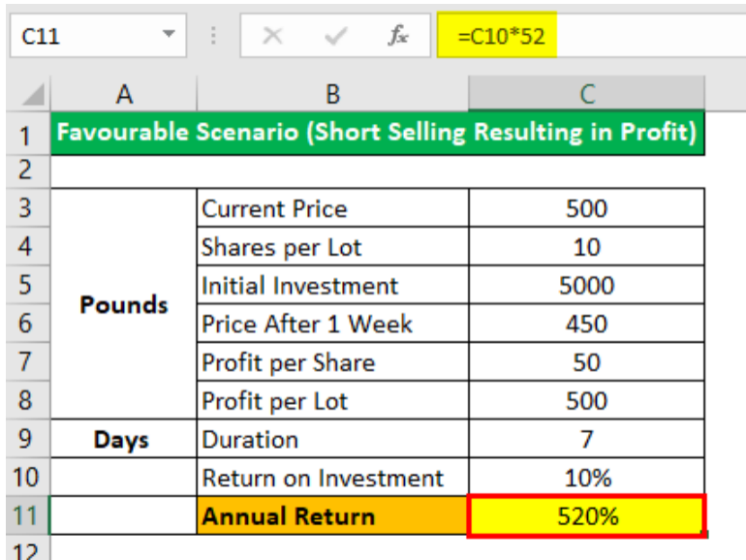Image resolution: width=746 pixels, height=560 pixels.
Task: Click the orange Annual Return label cell
Action: coord(332,515)
